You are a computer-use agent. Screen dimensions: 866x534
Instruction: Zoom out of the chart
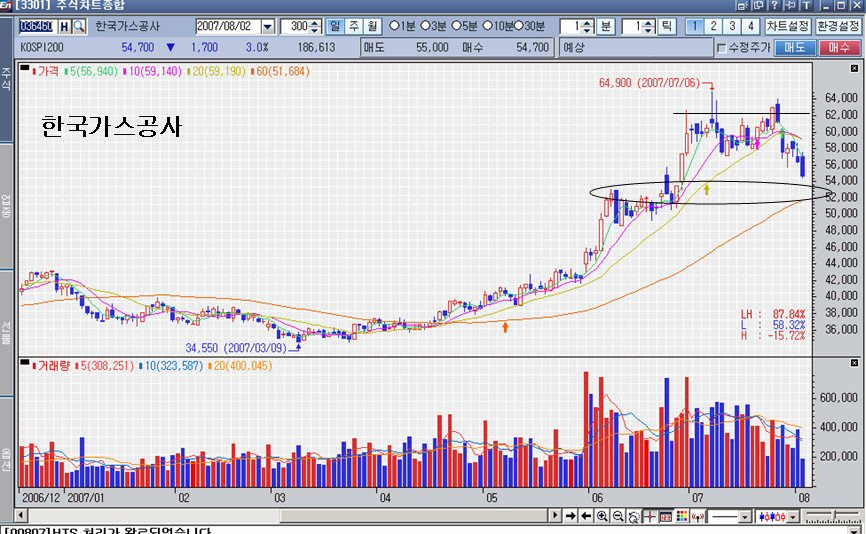pos(618,516)
